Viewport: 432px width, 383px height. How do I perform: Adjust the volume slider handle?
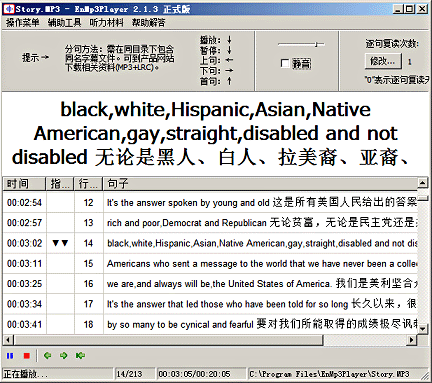(x=317, y=44)
